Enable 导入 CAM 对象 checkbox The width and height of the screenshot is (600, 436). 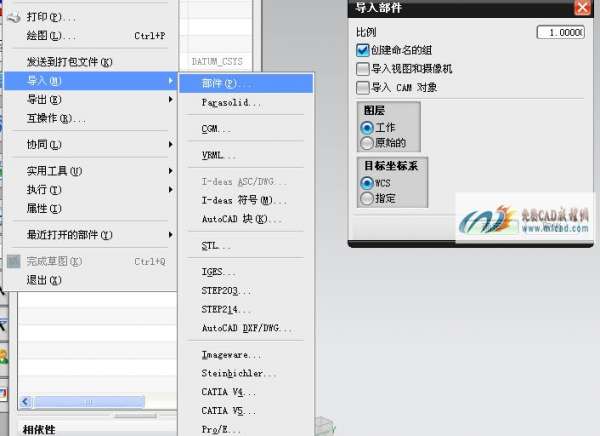362,88
